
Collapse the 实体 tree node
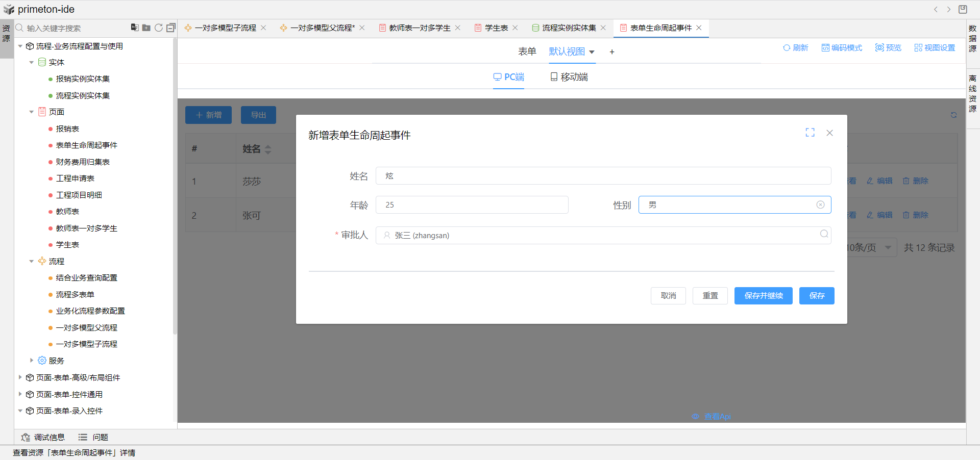pyautogui.click(x=32, y=63)
